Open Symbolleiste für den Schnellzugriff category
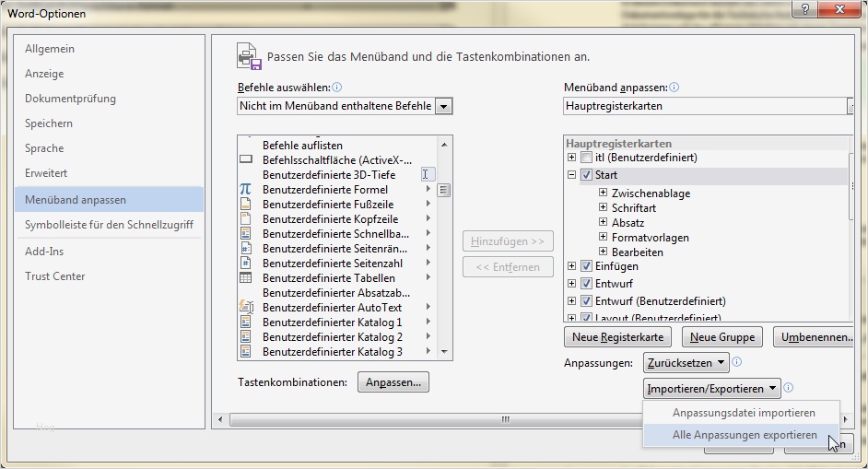The height and width of the screenshot is (469, 868). [109, 225]
